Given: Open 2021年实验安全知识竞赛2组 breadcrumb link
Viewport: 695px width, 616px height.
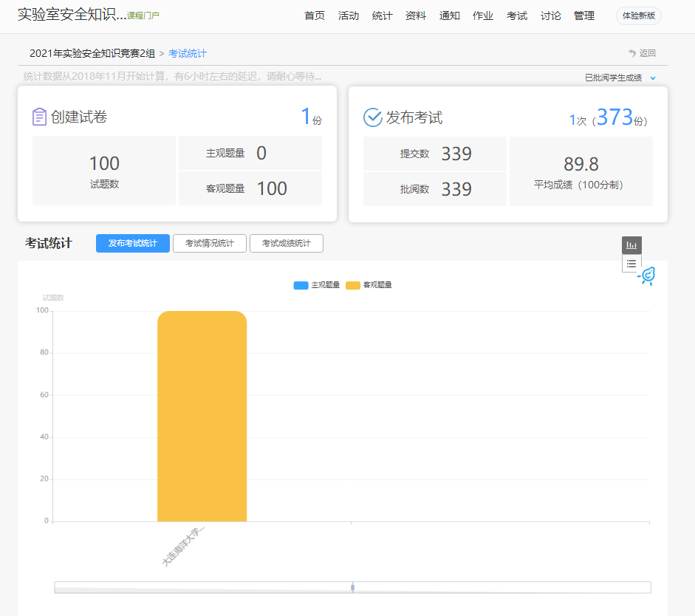Looking at the screenshot, I should pyautogui.click(x=92, y=53).
